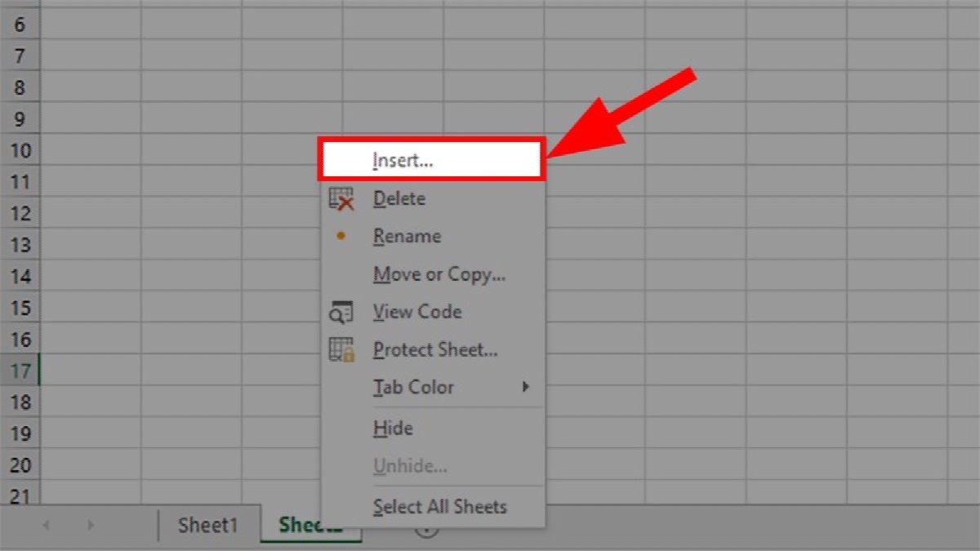Select row 18 header
This screenshot has height=551, width=980.
[20, 402]
